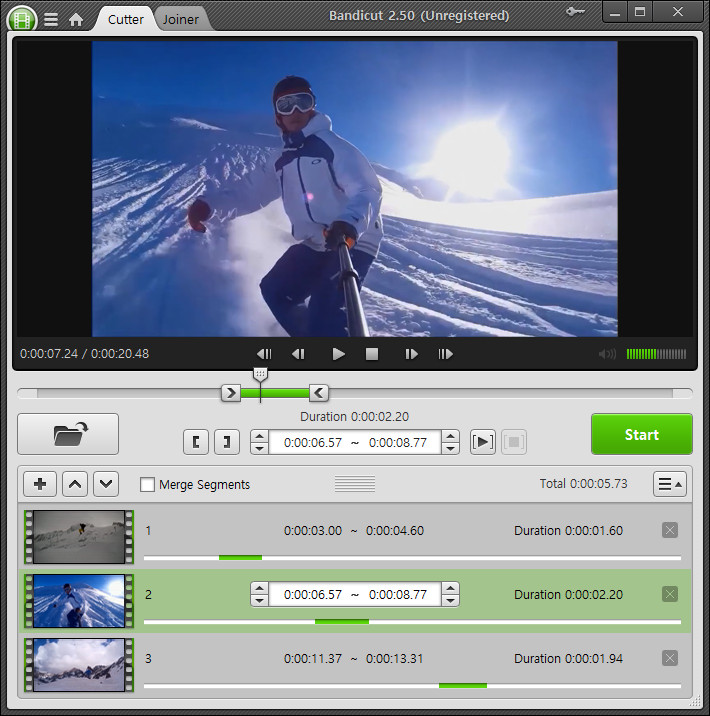
Task: Click the playhead marker on the timeline
Action: click(x=260, y=374)
